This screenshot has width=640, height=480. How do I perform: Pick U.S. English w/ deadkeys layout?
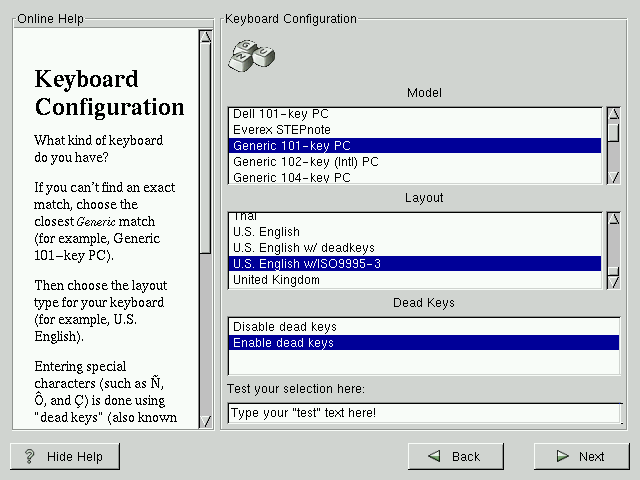coord(297,248)
